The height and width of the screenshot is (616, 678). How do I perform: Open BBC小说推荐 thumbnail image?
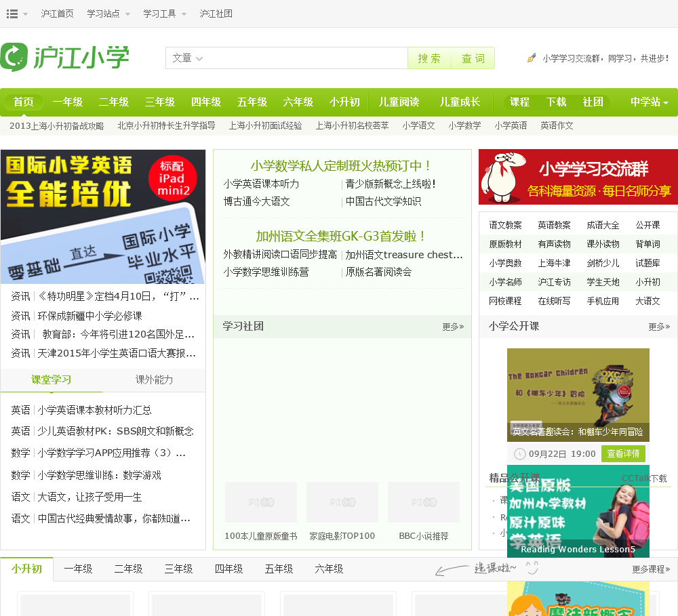(424, 502)
